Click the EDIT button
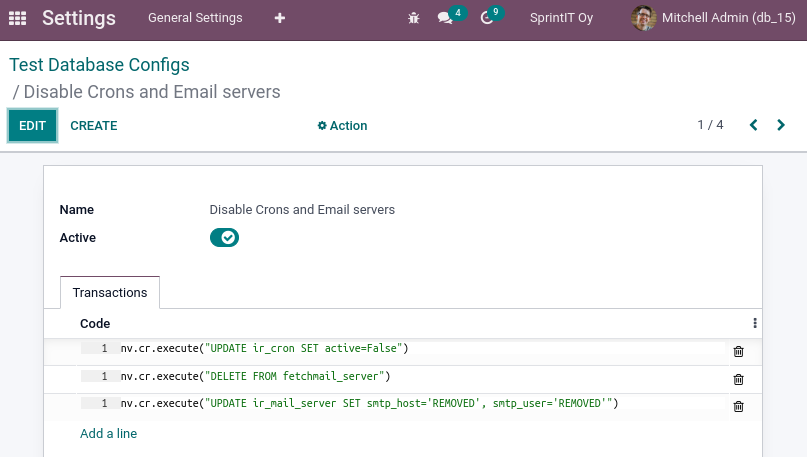 [x=32, y=126]
